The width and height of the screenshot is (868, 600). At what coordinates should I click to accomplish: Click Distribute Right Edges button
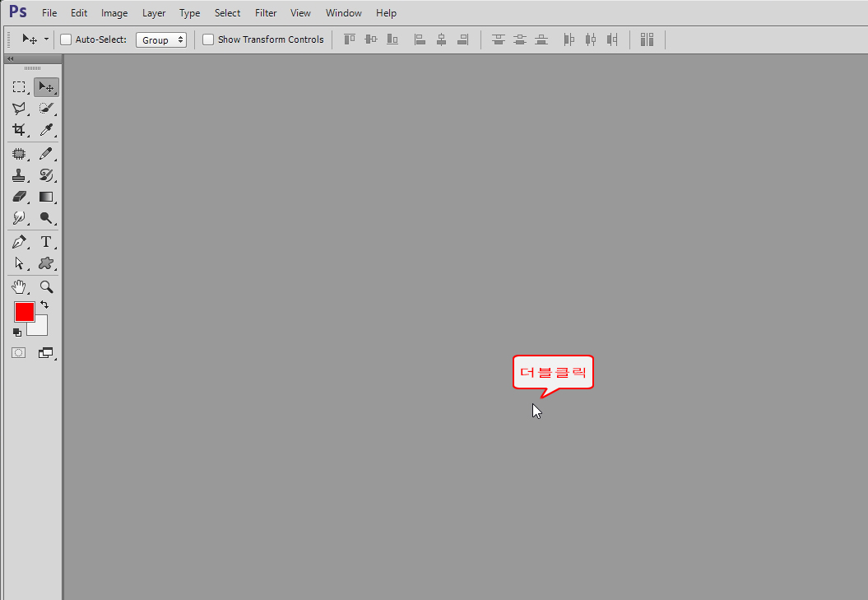[x=611, y=40]
